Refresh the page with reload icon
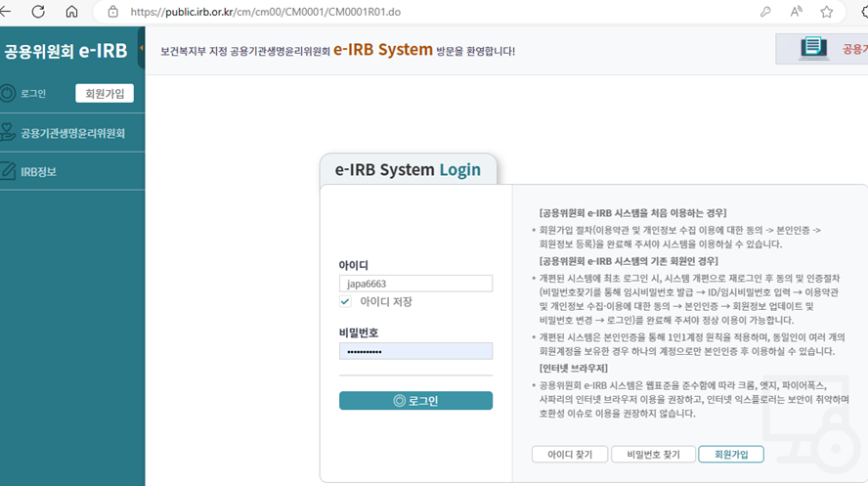868x486 pixels. (38, 12)
